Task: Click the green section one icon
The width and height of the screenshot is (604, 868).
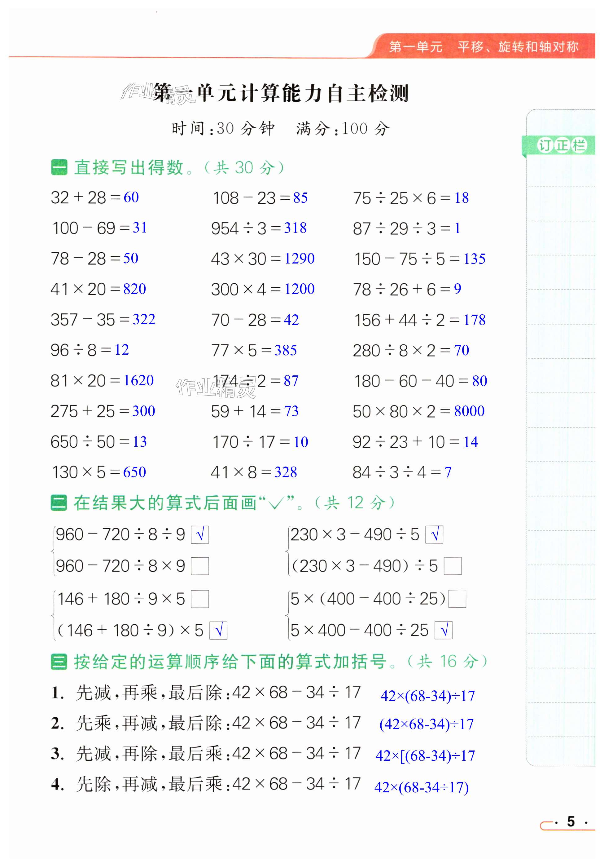Action: coord(59,167)
